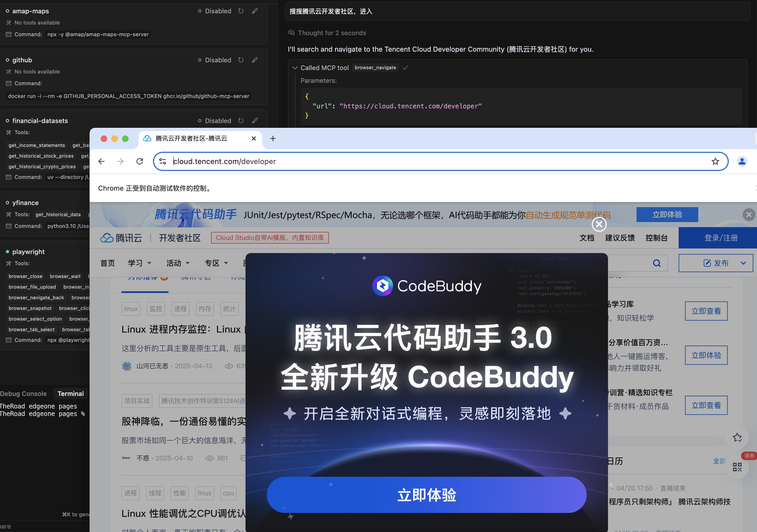Refresh the amap-maps MCP server
The width and height of the screenshot is (757, 532).
click(241, 11)
